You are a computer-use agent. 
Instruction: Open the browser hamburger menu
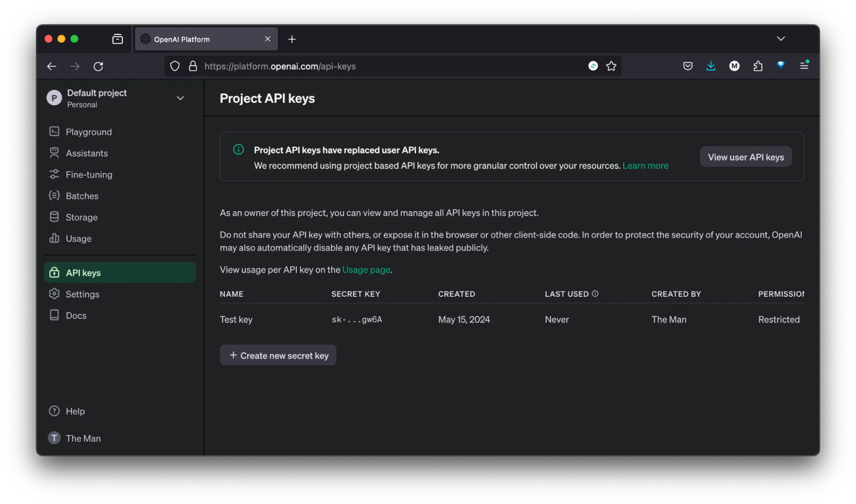[804, 65]
